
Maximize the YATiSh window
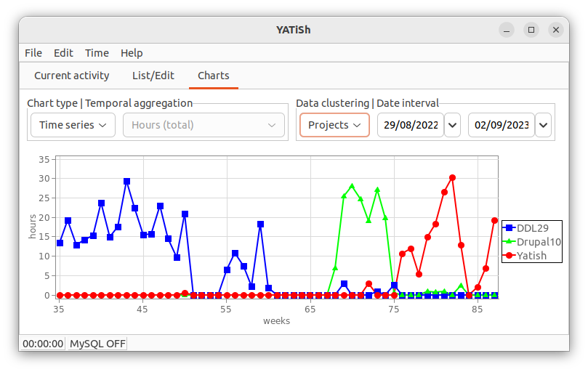pos(531,30)
